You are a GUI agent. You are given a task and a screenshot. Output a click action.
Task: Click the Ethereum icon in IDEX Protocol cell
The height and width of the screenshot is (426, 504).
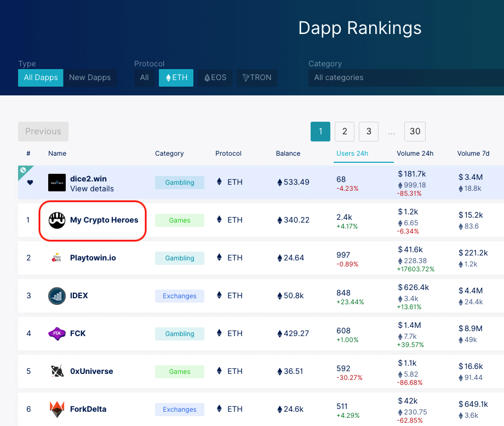pyautogui.click(x=219, y=295)
